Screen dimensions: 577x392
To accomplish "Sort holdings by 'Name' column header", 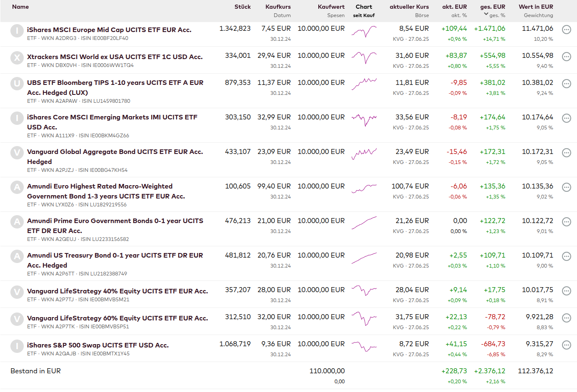I will (x=20, y=7).
